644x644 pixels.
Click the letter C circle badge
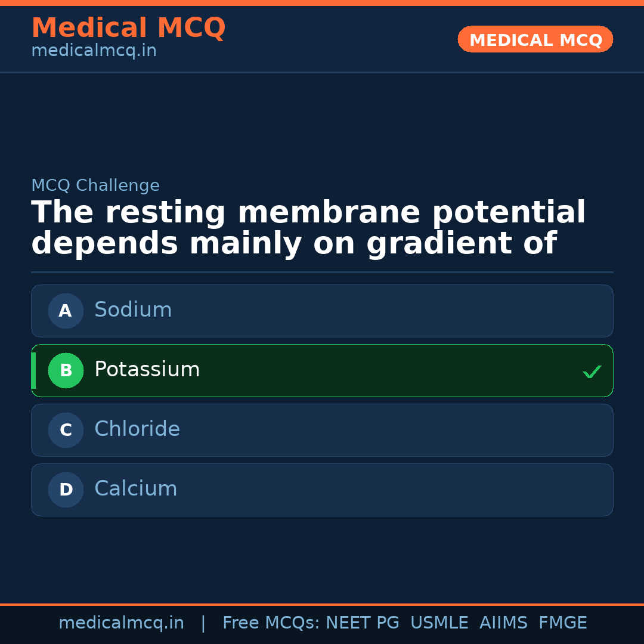(66, 430)
